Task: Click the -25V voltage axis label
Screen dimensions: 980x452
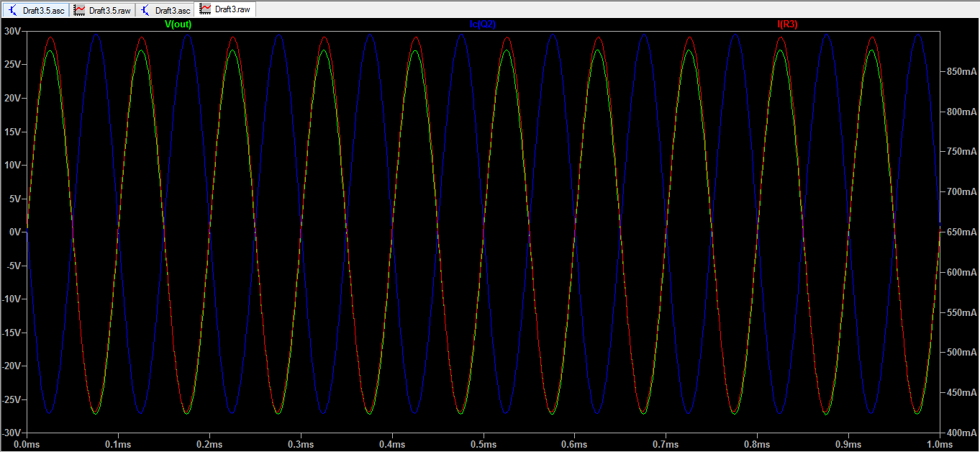Action: (10, 399)
